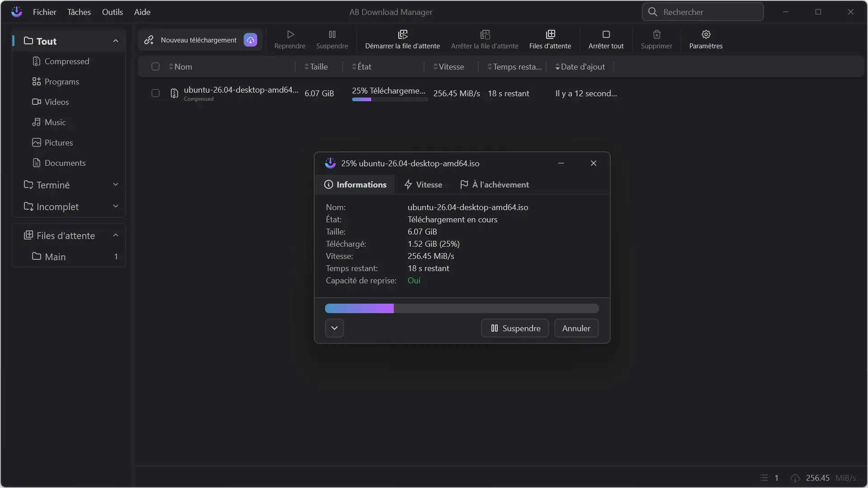Collapse the Files d'attente section
This screenshot has width=868, height=488.
tap(116, 235)
